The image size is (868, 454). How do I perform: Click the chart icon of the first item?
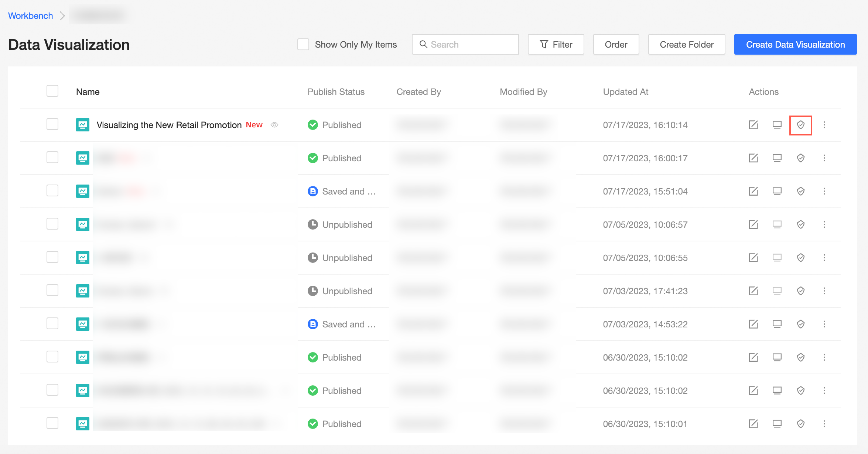(x=82, y=125)
